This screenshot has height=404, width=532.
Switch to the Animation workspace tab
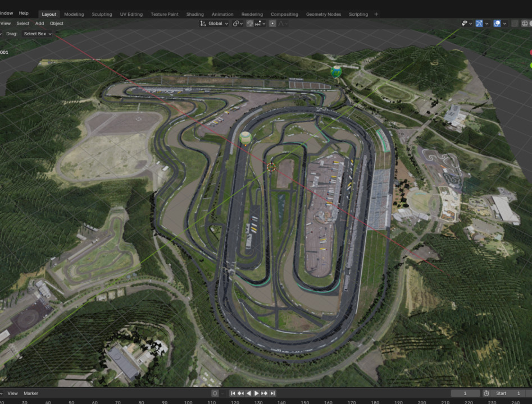(x=222, y=14)
